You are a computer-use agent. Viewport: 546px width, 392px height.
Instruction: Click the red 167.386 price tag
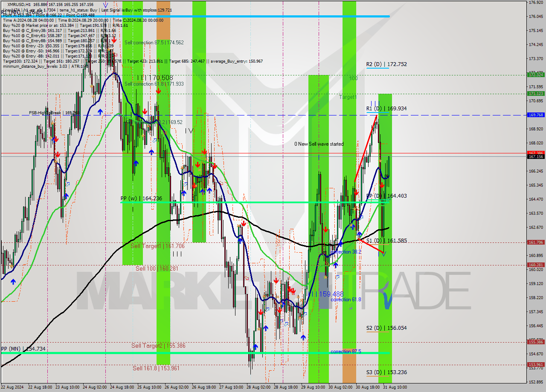click(x=536, y=153)
